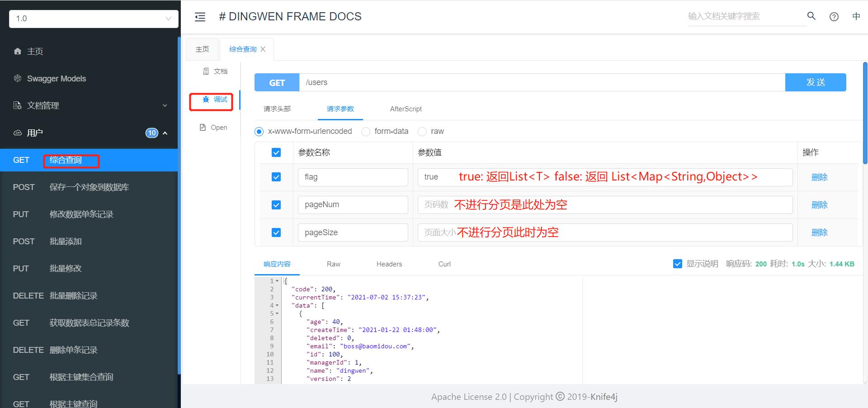
Task: Click the GET method button
Action: tap(277, 82)
